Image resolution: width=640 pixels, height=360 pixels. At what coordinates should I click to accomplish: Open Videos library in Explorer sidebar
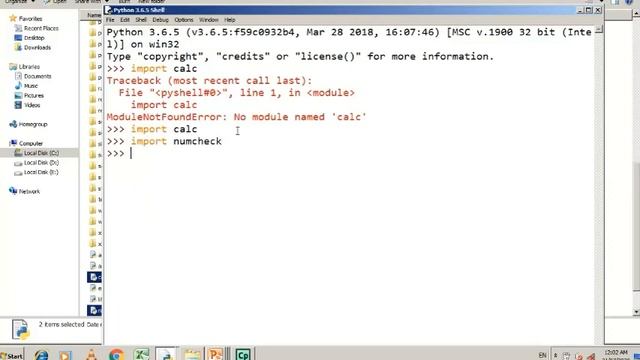[x=32, y=105]
